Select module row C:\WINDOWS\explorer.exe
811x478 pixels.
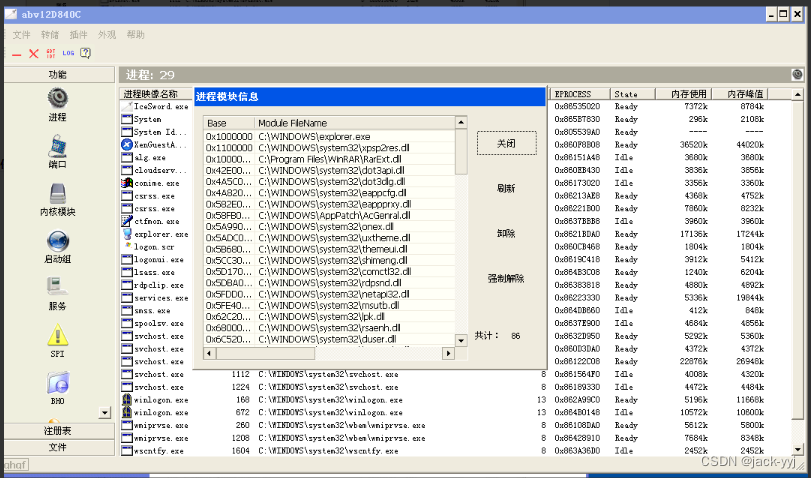point(329,137)
